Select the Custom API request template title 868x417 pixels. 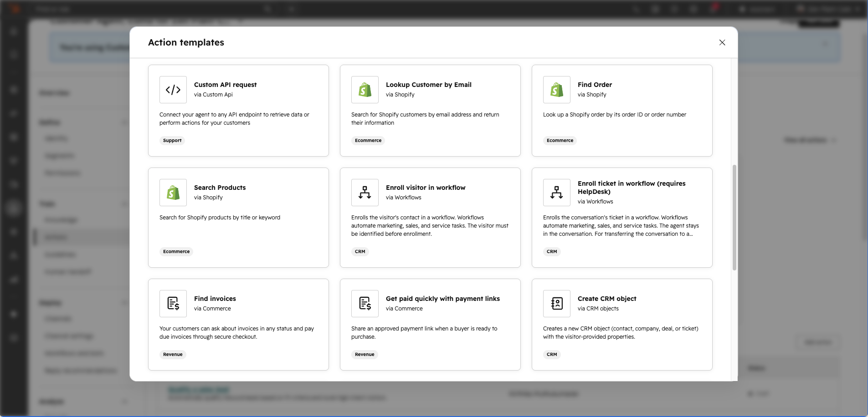(x=225, y=85)
